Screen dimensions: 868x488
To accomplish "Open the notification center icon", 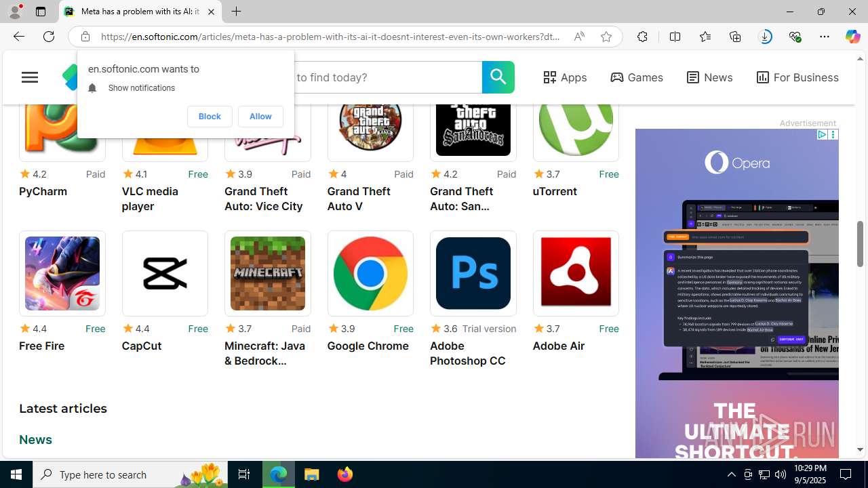I will pos(846,474).
